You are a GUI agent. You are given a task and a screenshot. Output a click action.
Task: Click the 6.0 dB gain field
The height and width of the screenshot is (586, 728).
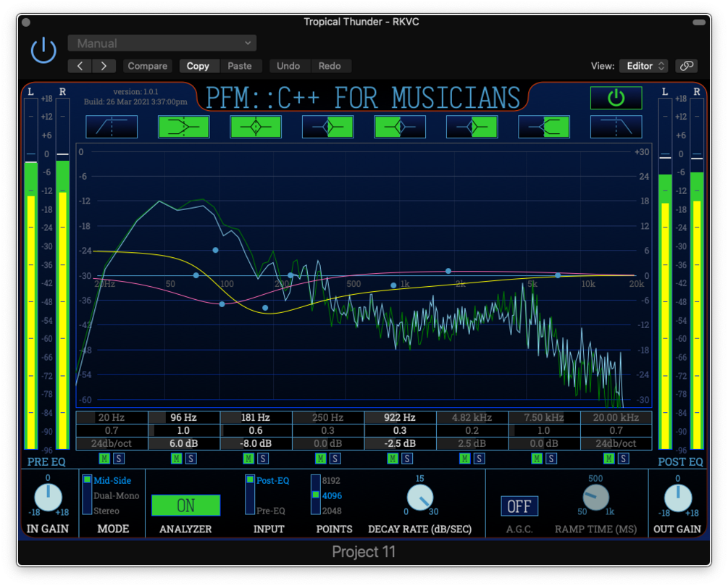point(184,443)
